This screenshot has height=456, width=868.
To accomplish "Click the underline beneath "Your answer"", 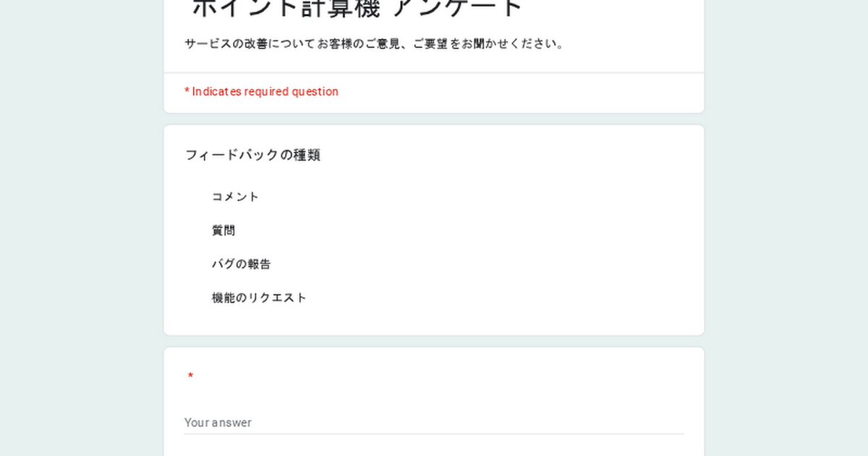I will (x=434, y=434).
